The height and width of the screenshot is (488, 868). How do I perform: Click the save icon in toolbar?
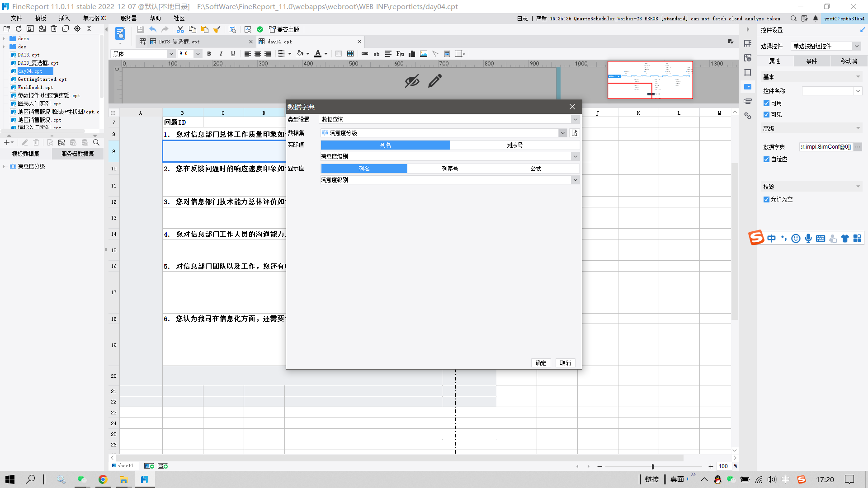(141, 29)
